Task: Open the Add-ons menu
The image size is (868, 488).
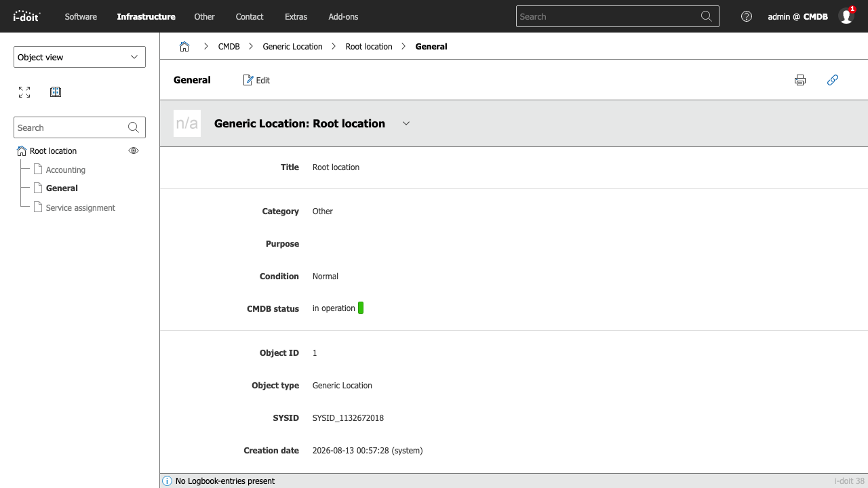Action: (x=343, y=16)
